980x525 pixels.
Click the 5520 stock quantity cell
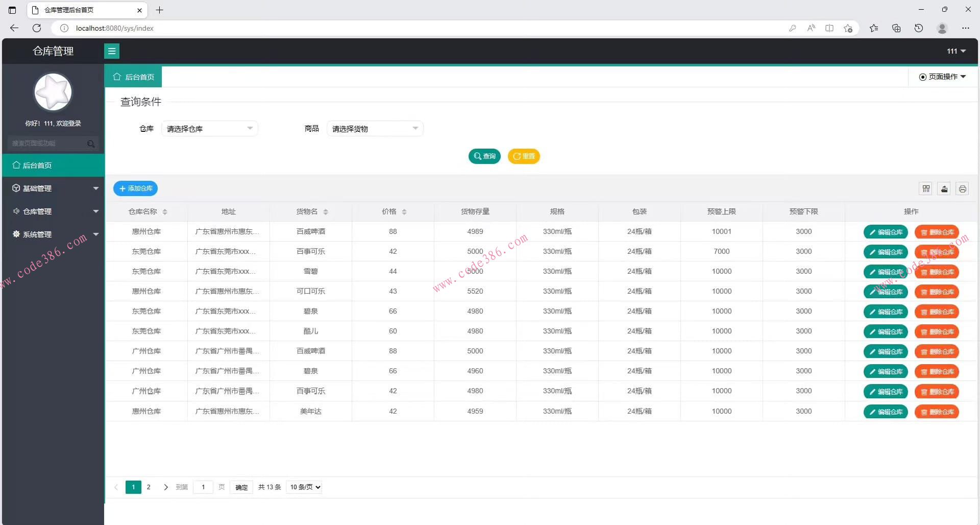(x=475, y=291)
